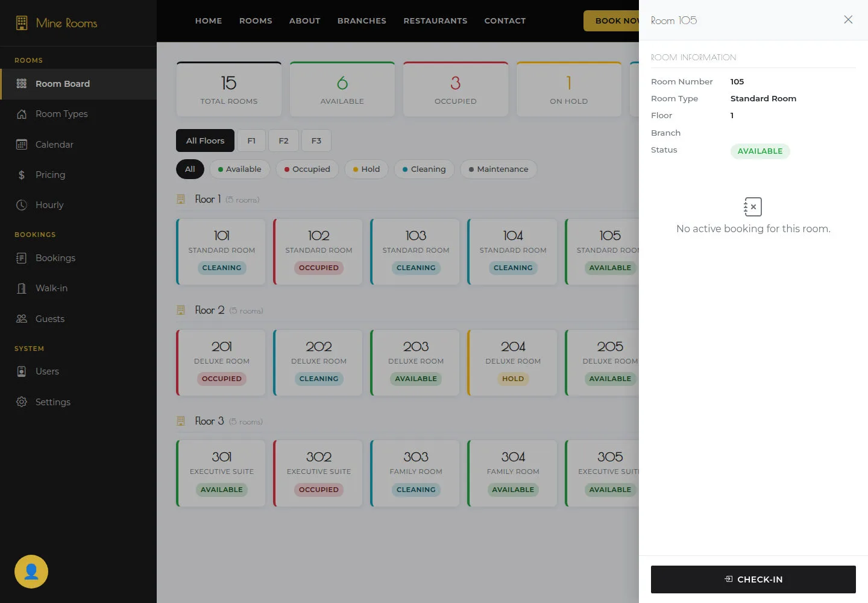This screenshot has height=603, width=868.
Task: Click the Total Rooms stat card
Action: tap(229, 89)
